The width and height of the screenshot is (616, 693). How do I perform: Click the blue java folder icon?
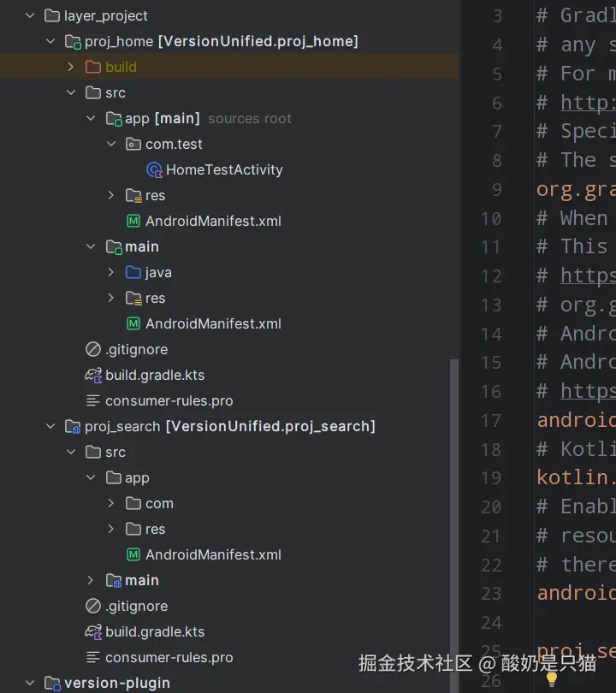(x=133, y=272)
